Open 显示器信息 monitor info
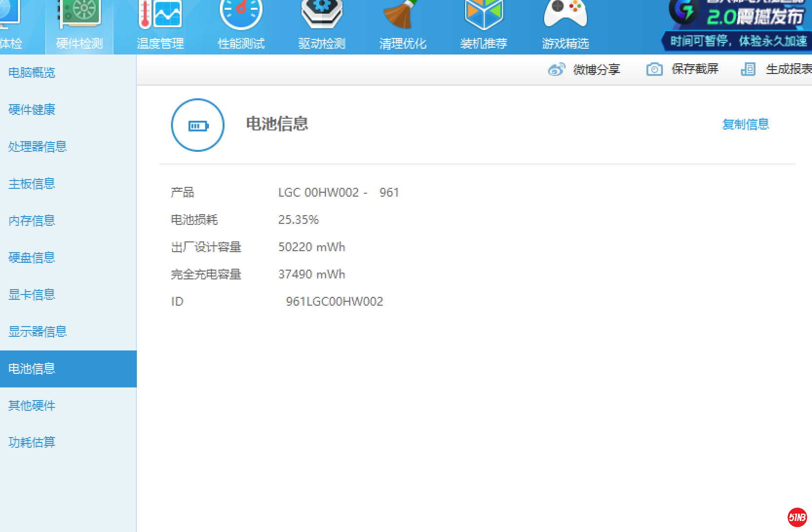 pos(68,331)
